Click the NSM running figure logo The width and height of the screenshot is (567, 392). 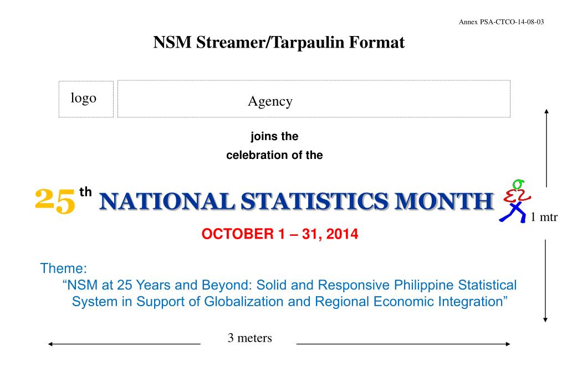coord(514,201)
